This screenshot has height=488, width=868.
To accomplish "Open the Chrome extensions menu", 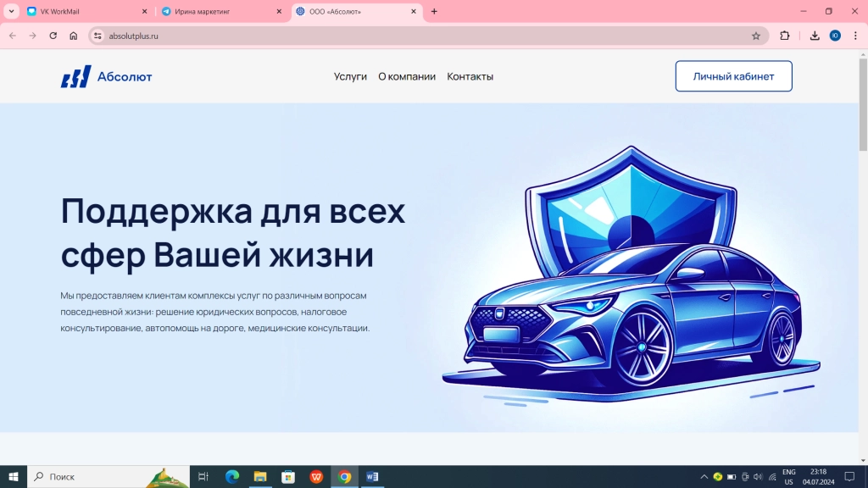I will click(784, 36).
